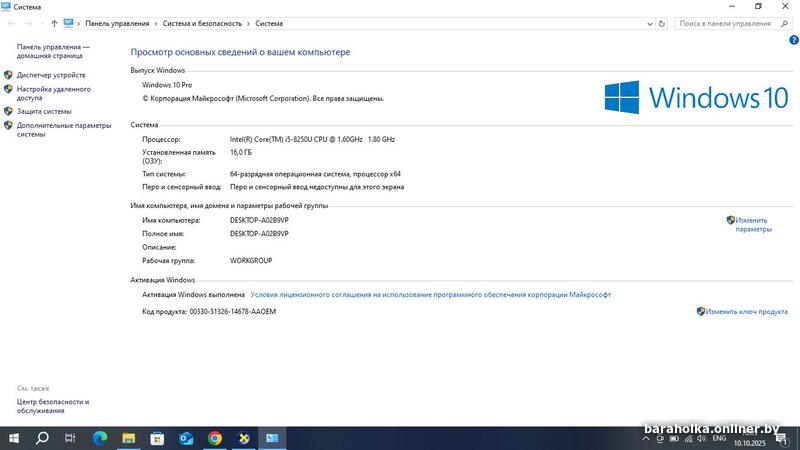Viewport: 800px width, 450px height.
Task: Click the battery tray icon
Action: [x=674, y=439]
